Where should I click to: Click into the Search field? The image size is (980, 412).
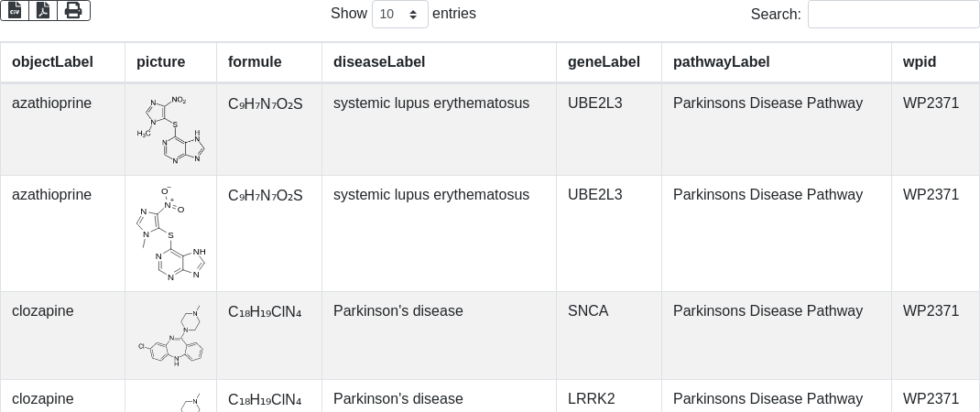(x=893, y=15)
